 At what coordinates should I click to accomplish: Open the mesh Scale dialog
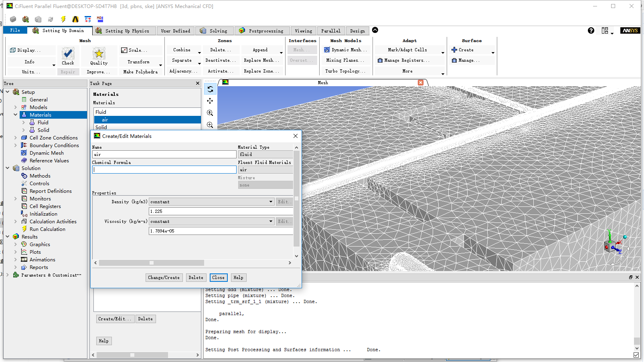point(135,50)
